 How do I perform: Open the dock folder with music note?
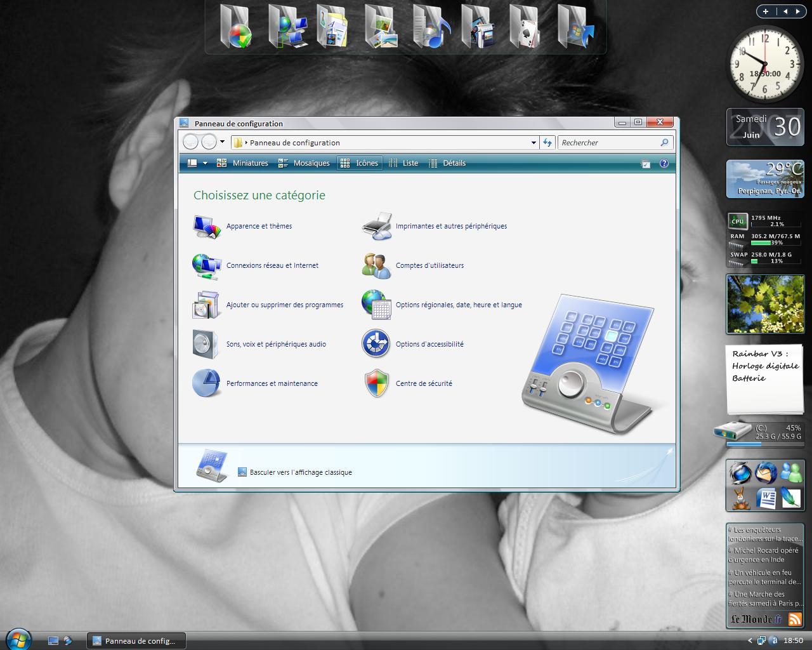coord(431,27)
